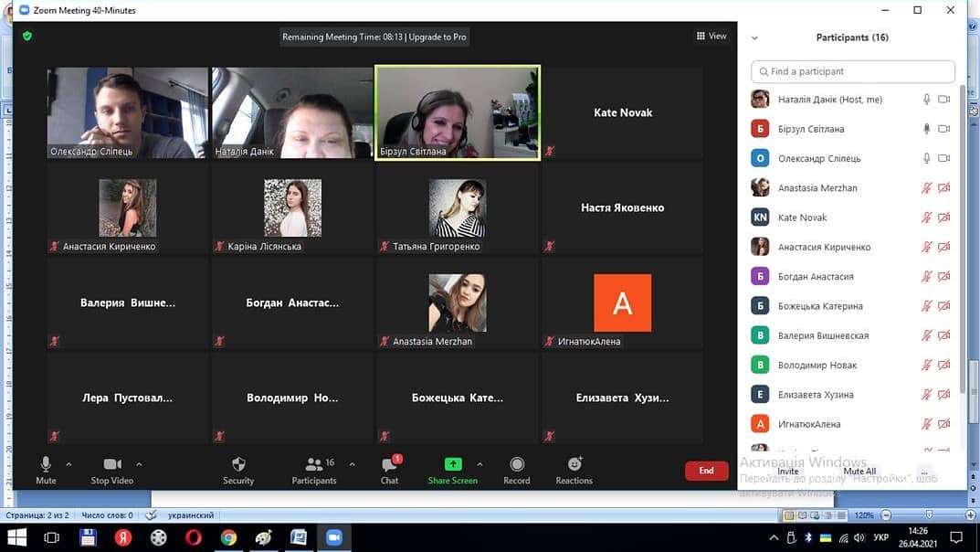The image size is (980, 552).
Task: Open the Chat with unread badge
Action: pos(390,465)
